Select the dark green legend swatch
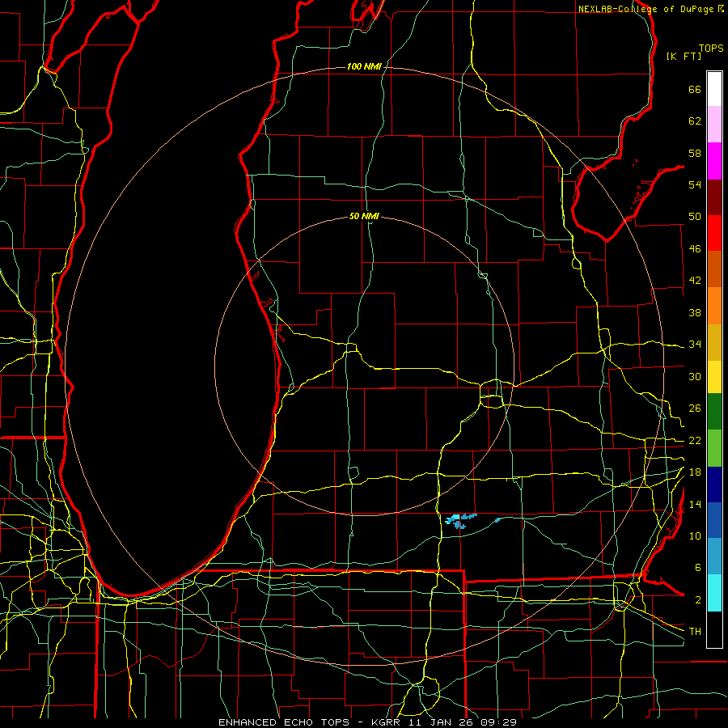 pyautogui.click(x=714, y=412)
